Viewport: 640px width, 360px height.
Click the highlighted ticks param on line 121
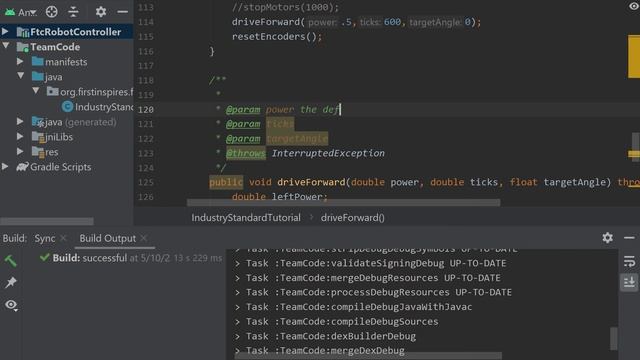click(280, 124)
